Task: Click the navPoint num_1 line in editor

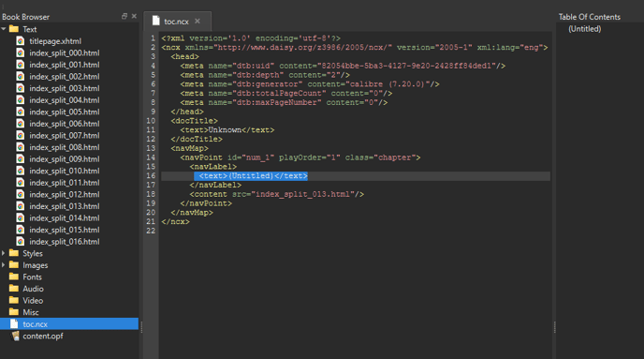Action: point(300,157)
